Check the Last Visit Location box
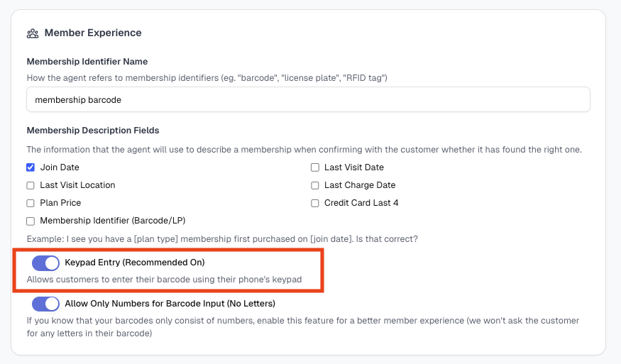 click(31, 185)
